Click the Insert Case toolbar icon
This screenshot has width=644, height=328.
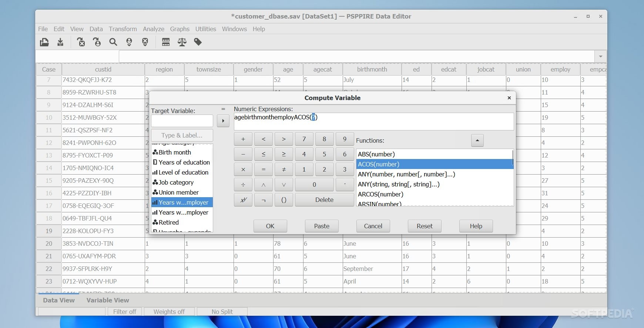point(129,42)
